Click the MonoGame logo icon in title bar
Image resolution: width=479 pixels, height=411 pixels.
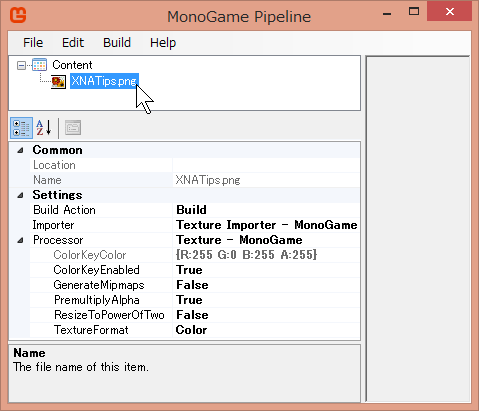18,15
